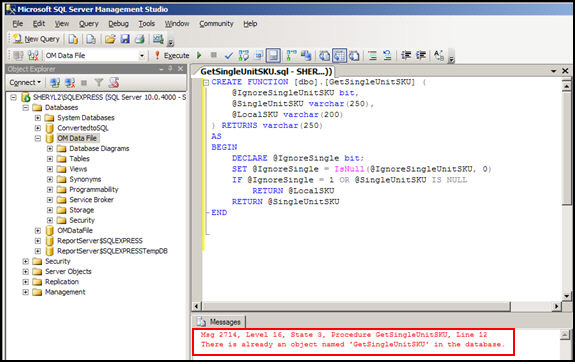The width and height of the screenshot is (575, 362).
Task: Click the Comment out selected lines icon
Action: point(373,55)
